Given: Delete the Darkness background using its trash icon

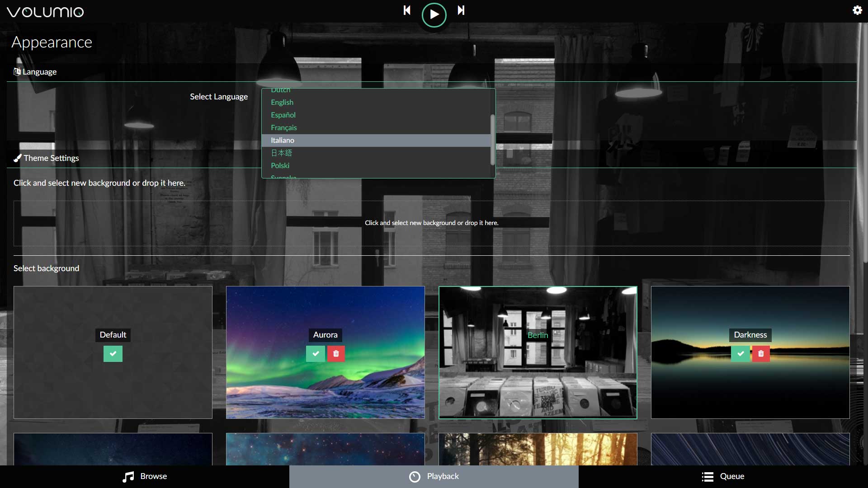Looking at the screenshot, I should pos(760,354).
